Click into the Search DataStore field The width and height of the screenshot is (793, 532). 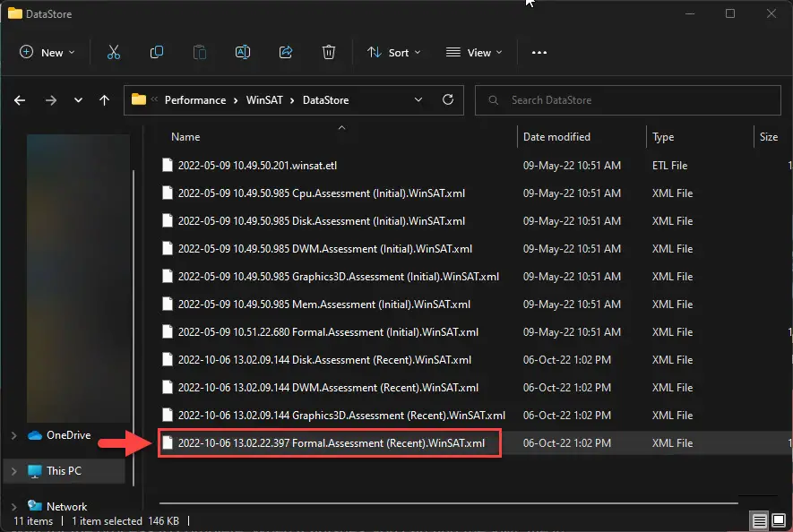pos(627,100)
